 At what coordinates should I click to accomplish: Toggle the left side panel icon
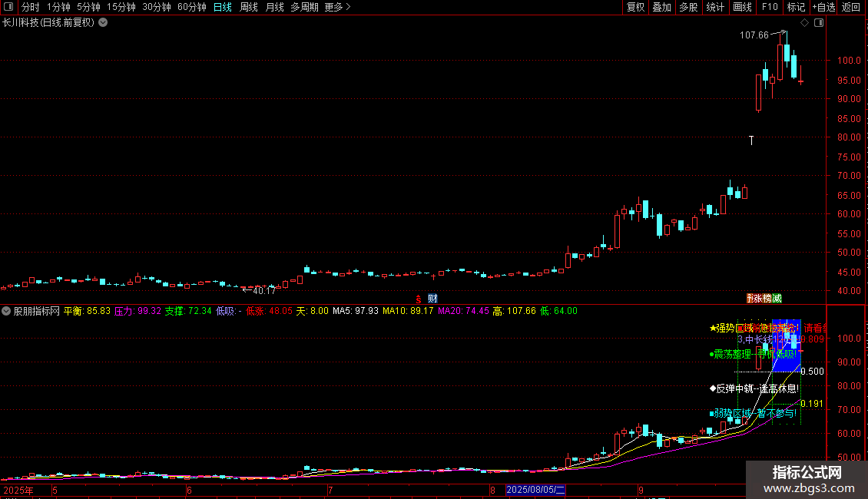click(8, 7)
